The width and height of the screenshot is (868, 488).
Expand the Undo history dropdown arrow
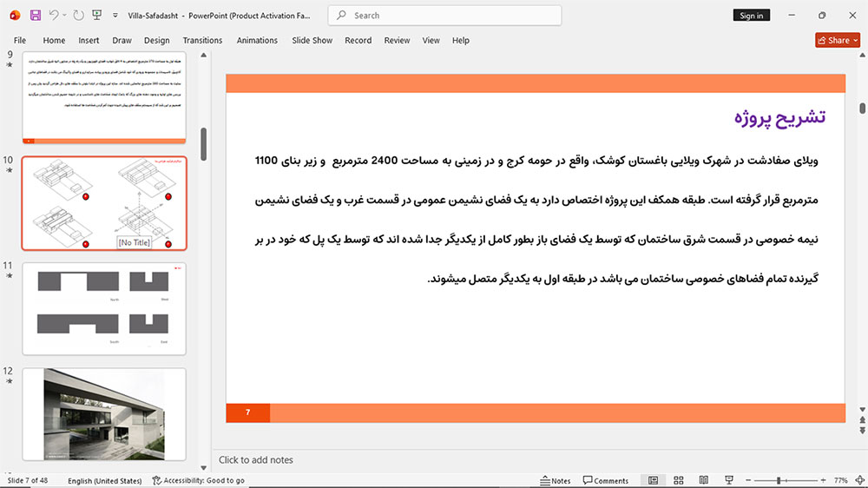click(x=64, y=15)
